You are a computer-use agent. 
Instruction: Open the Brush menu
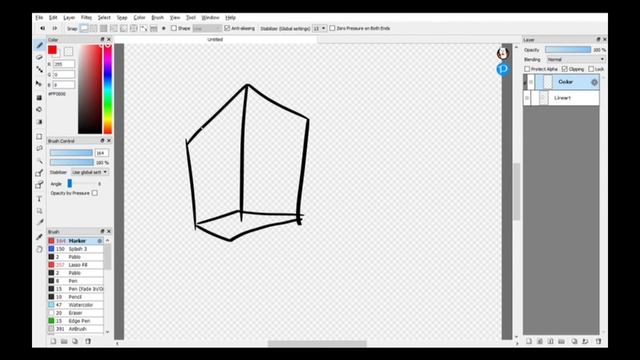[158, 18]
